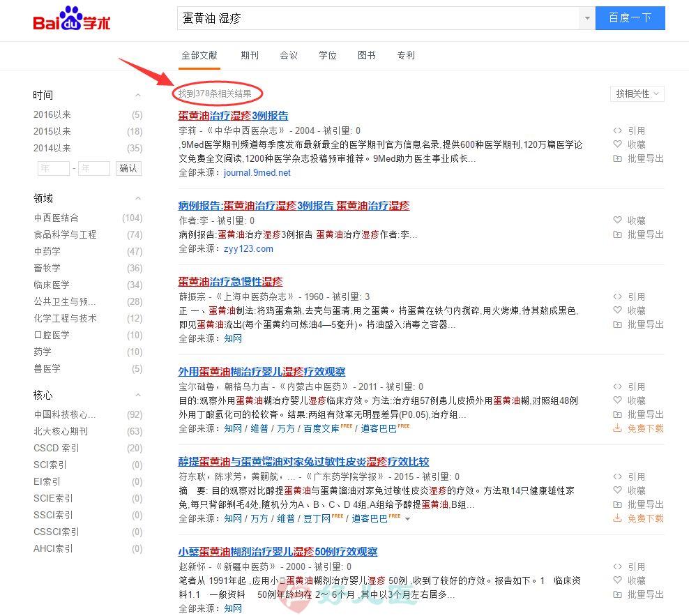Open the search suggestions dropdown arrow
This screenshot has width=689, height=616.
click(x=587, y=18)
